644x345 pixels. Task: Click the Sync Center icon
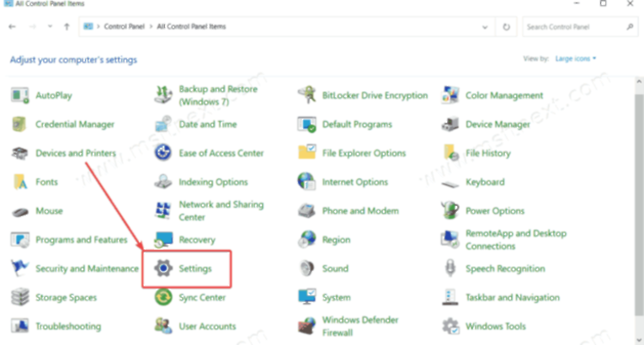coord(163,297)
